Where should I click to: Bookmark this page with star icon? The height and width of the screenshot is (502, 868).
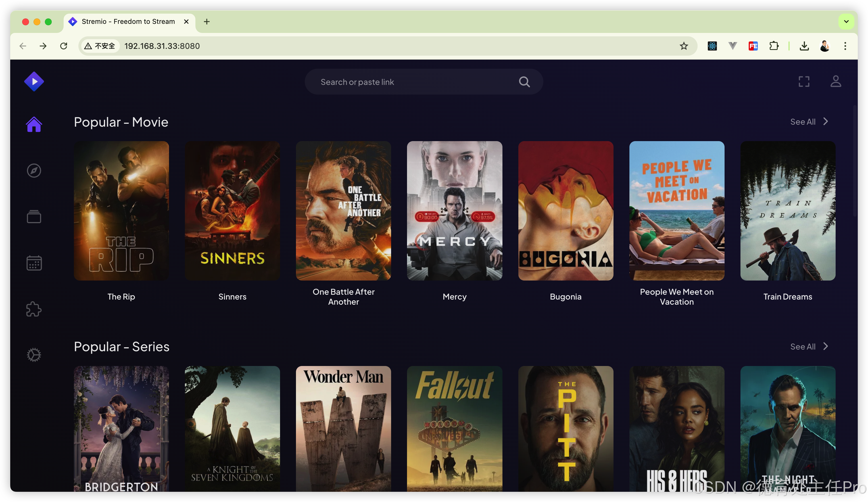coord(683,46)
